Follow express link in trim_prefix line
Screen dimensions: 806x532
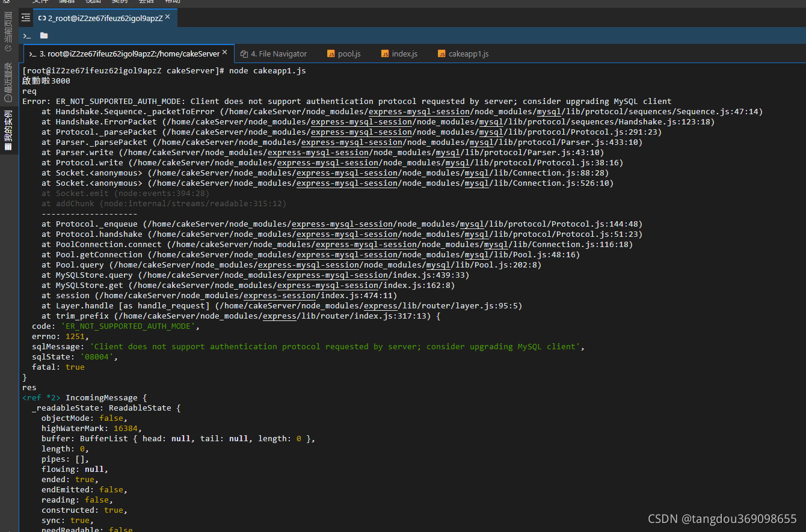click(x=280, y=316)
